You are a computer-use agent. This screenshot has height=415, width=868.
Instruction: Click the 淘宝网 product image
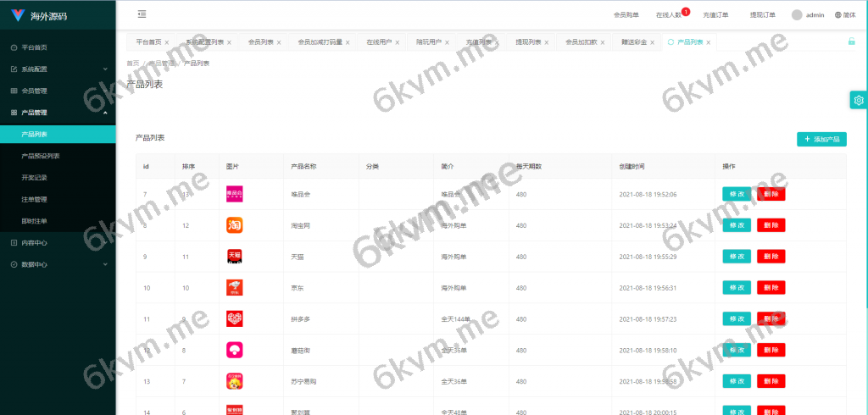point(235,225)
